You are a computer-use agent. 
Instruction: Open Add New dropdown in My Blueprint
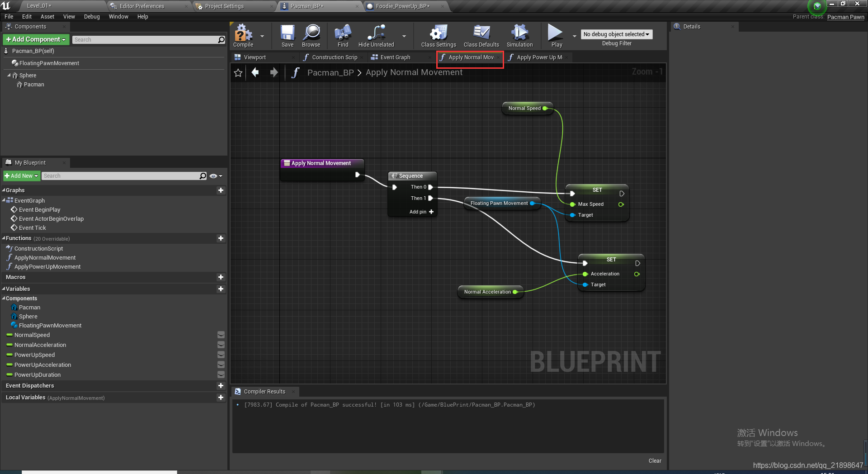coord(21,176)
